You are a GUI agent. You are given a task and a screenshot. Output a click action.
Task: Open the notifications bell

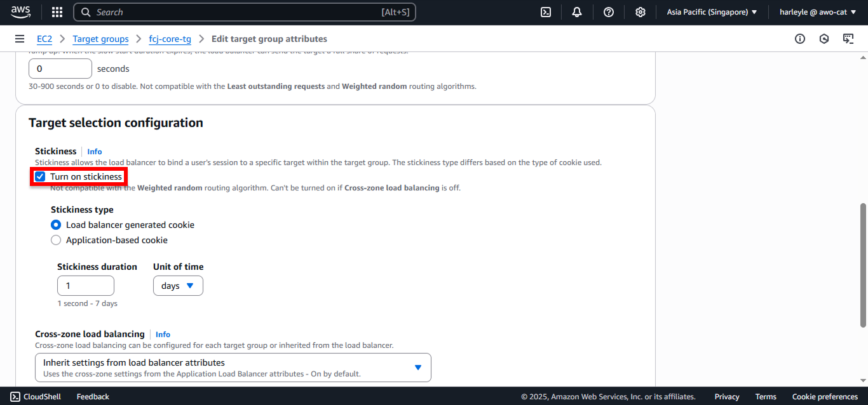click(577, 12)
